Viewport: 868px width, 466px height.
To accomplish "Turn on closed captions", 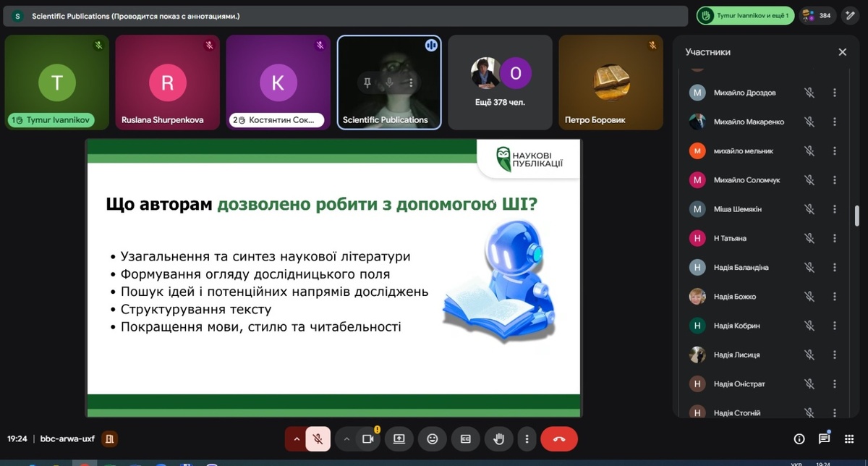I will point(466,439).
